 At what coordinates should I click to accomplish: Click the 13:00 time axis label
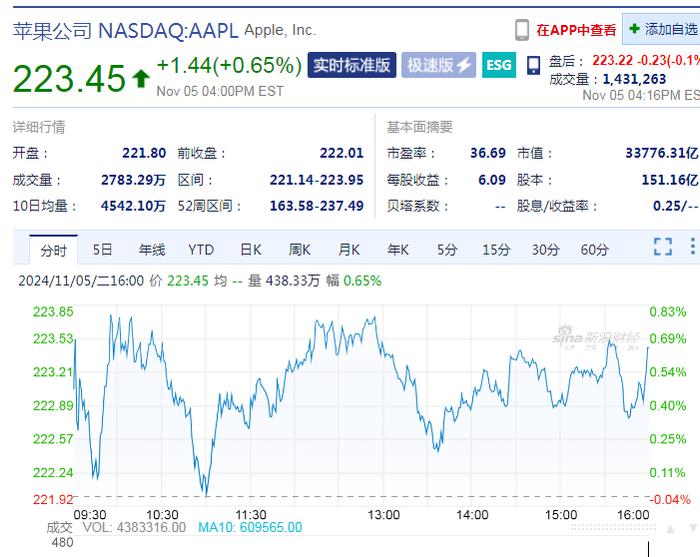383,515
